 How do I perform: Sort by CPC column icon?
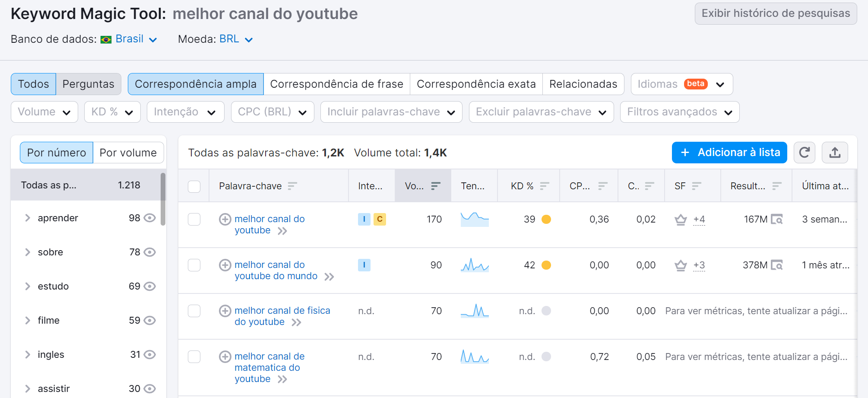pos(603,186)
